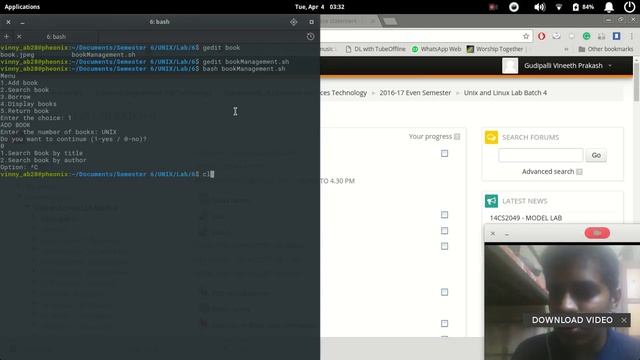Image resolution: width=640 pixels, height=360 pixels.
Task: Click the browser page vertical scrollbar
Action: coord(636,81)
